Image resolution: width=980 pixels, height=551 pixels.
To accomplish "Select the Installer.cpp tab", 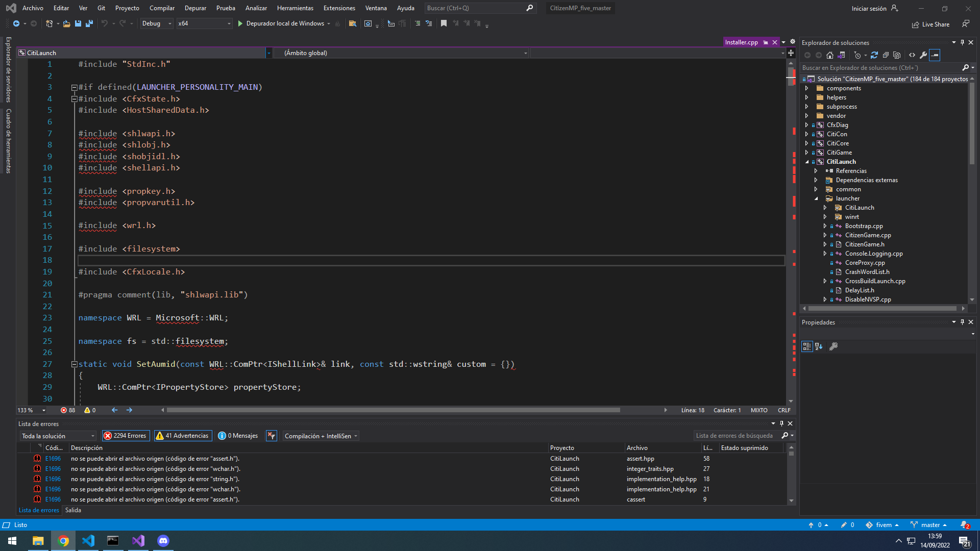I will 742,42.
